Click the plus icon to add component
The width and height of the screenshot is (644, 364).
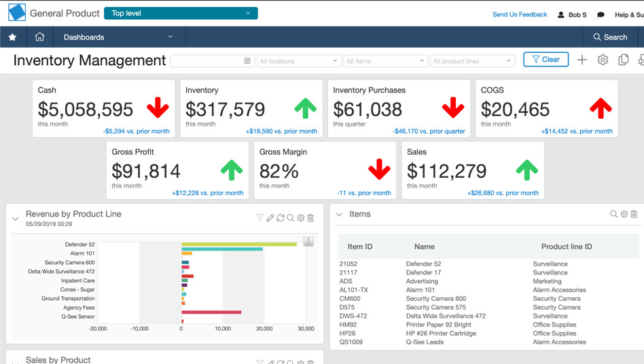tap(582, 60)
